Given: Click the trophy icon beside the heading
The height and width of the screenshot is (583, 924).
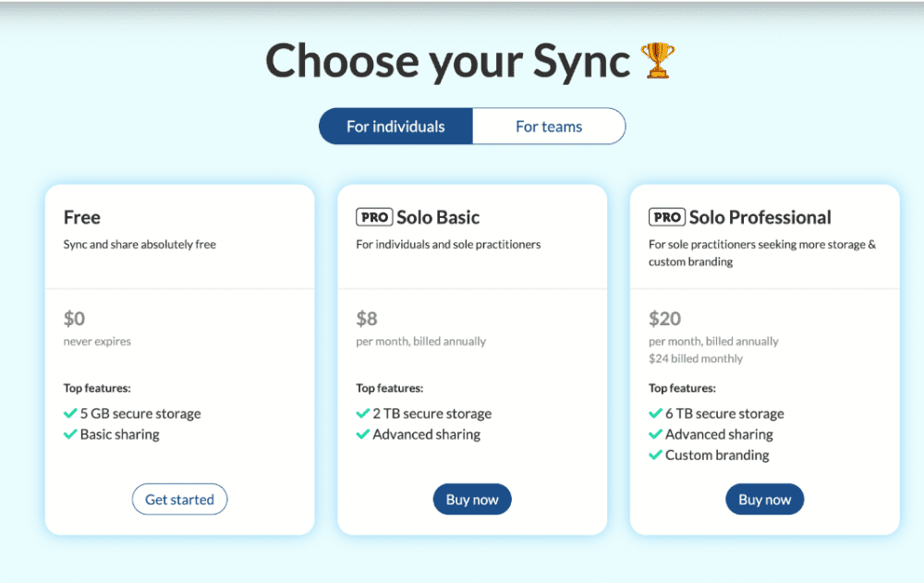Looking at the screenshot, I should 658,60.
